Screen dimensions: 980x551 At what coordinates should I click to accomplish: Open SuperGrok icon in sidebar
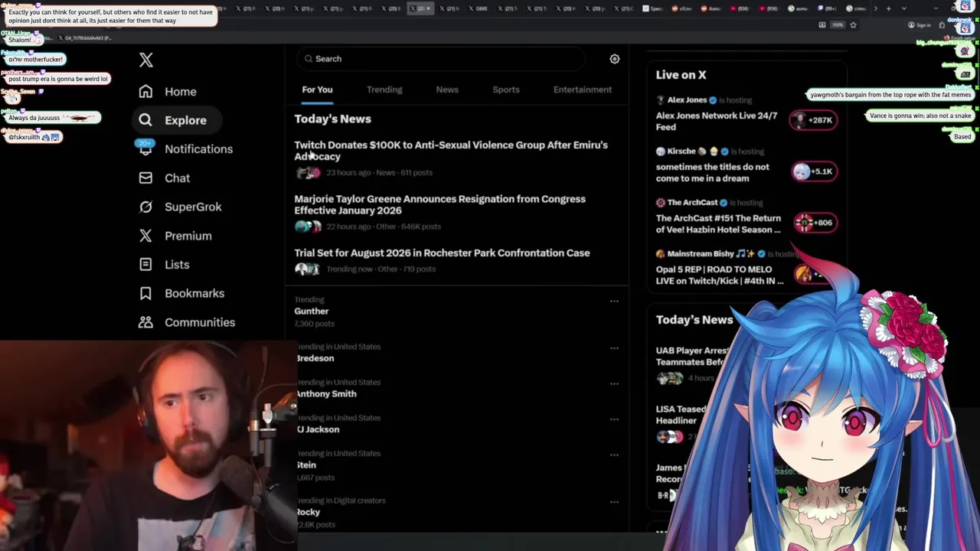pyautogui.click(x=145, y=207)
